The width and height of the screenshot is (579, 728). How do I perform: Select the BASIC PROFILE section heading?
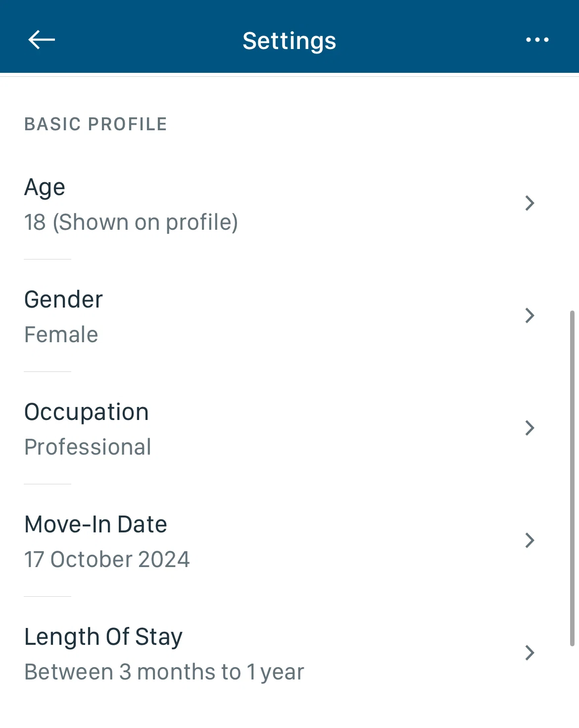[96, 124]
